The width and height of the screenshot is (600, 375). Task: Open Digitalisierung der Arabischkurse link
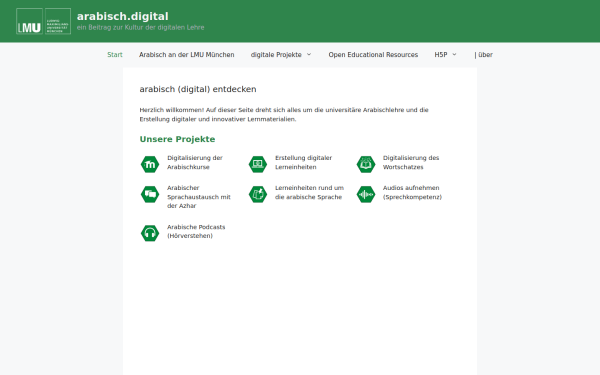[195, 162]
